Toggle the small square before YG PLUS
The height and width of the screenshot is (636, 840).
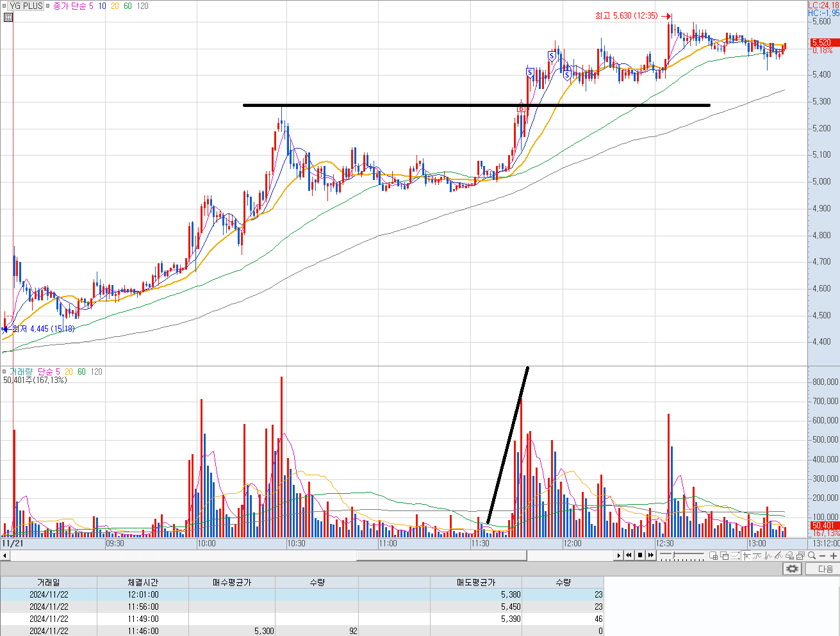pos(4,6)
